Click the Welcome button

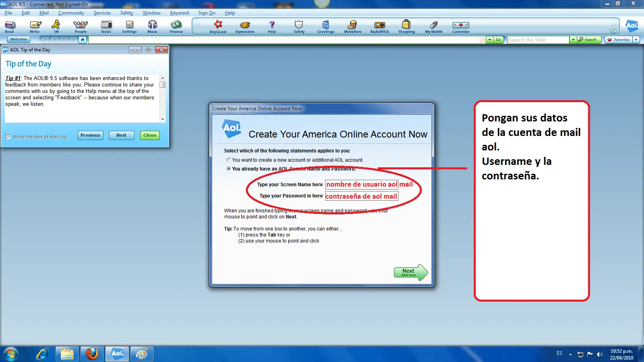(19, 39)
